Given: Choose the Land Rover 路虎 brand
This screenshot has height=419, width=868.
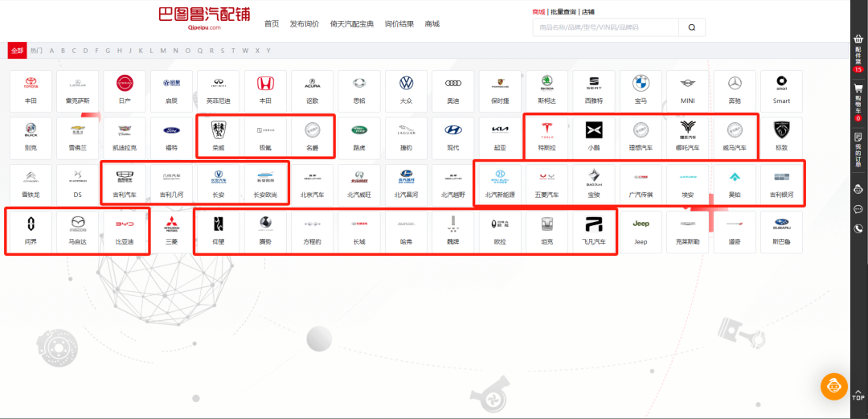Looking at the screenshot, I should pyautogui.click(x=359, y=138).
